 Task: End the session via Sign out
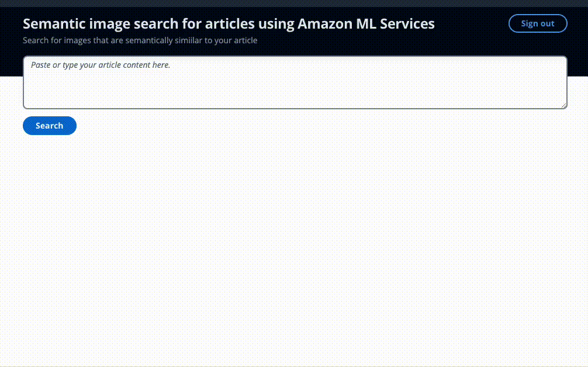coord(538,23)
